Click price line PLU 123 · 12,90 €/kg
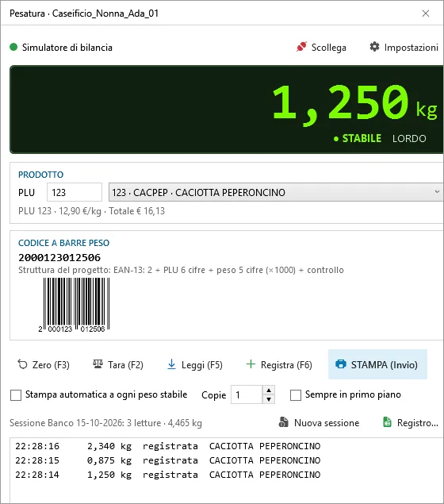Screen dimensions: 444x504 91,211
